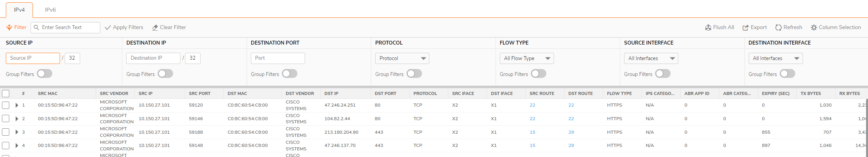The width and height of the screenshot is (868, 157).
Task: Switch to the IPv6 tab
Action: pos(50,10)
